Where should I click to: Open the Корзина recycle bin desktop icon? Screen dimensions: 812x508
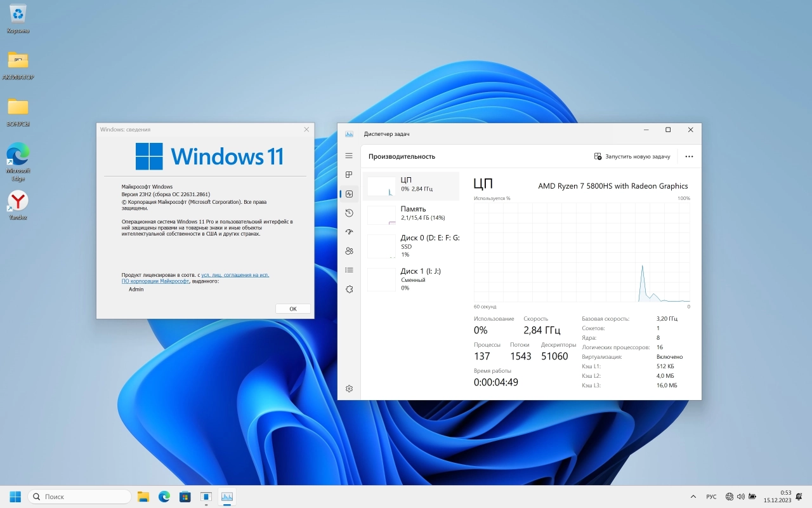click(18, 18)
